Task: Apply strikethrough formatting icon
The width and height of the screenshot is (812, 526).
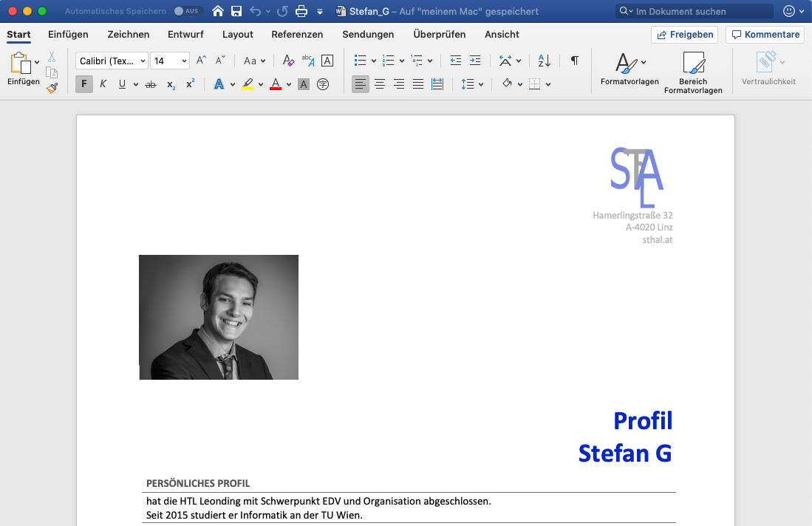Action: click(x=151, y=84)
